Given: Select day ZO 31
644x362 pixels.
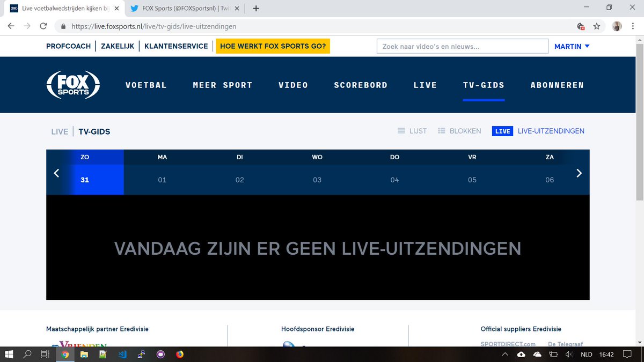Looking at the screenshot, I should (x=85, y=172).
